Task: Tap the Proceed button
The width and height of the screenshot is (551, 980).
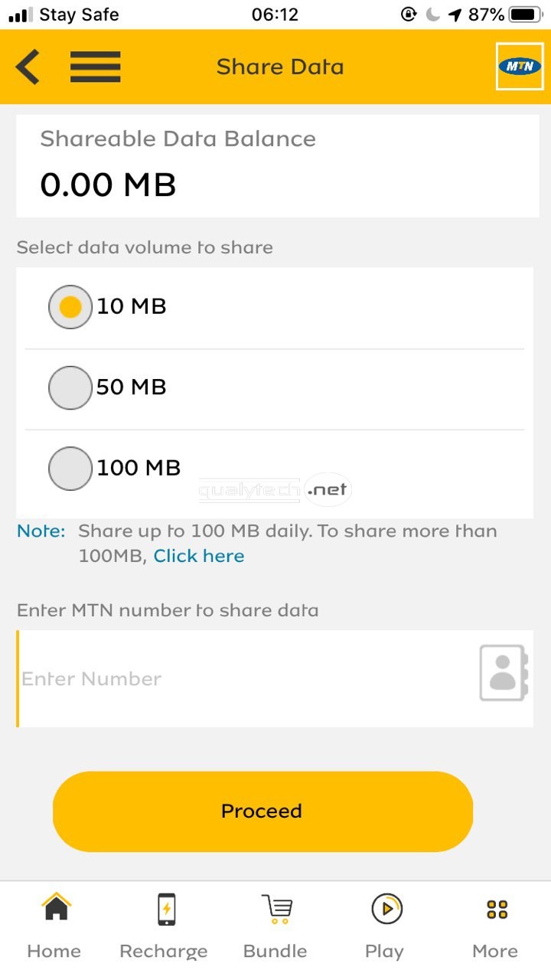Action: click(262, 810)
